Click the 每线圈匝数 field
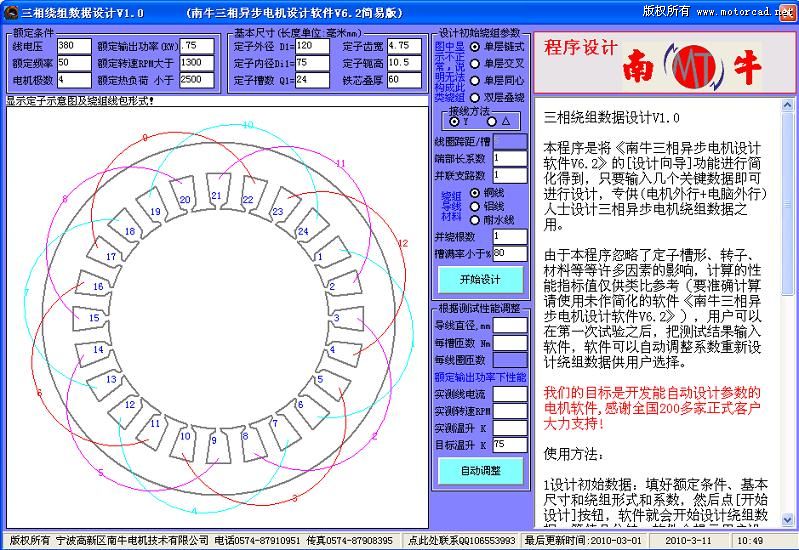The width and height of the screenshot is (799, 550). tap(510, 360)
